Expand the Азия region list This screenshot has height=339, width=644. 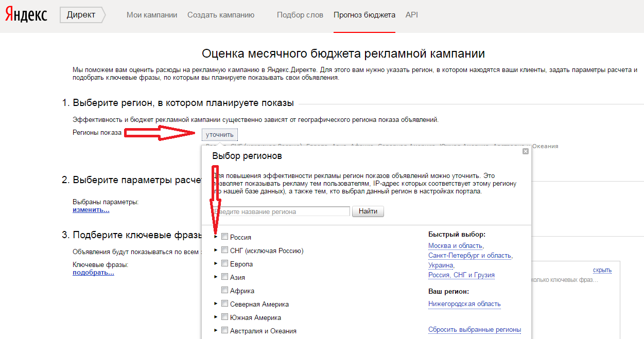216,277
